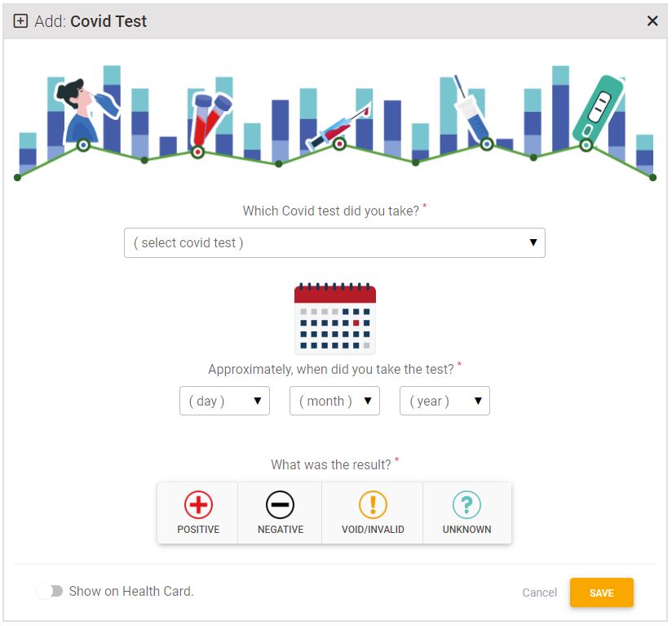Click the teal question mark Unknown icon
The image size is (672, 626).
coord(466,505)
